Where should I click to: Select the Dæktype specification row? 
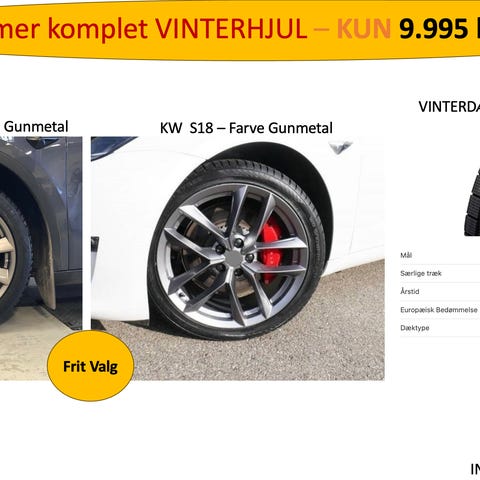pos(440,328)
